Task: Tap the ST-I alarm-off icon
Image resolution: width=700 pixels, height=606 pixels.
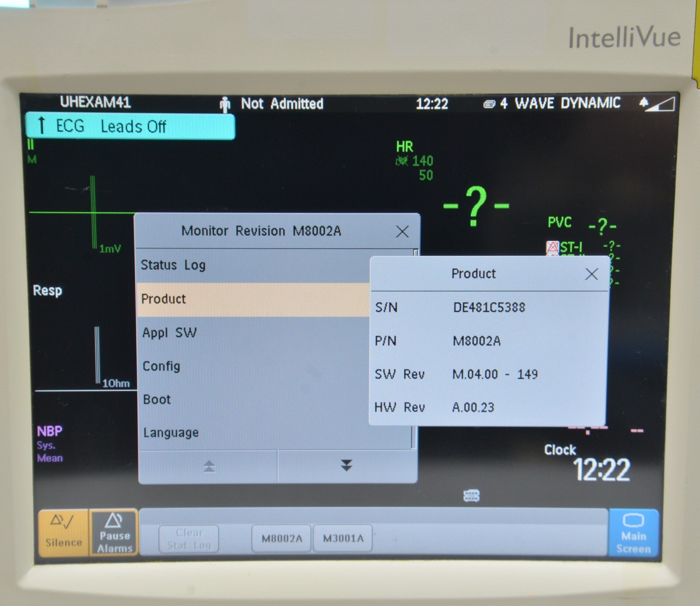Action: pyautogui.click(x=553, y=247)
